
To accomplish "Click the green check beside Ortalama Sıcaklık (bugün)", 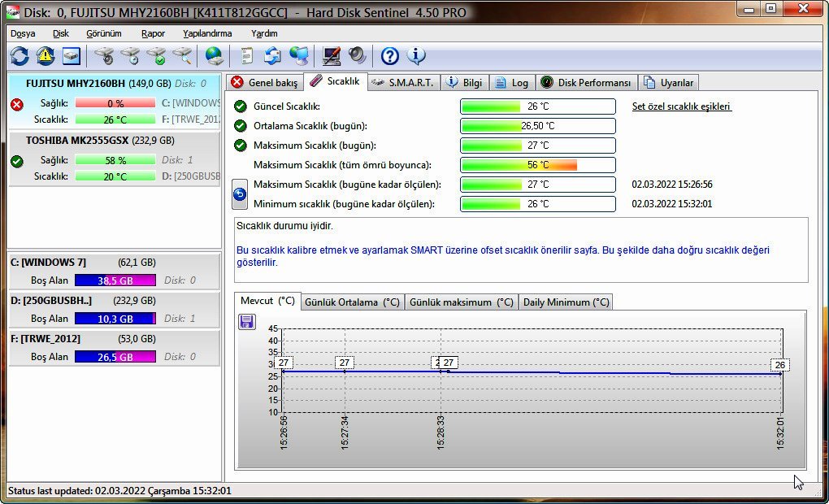I will coord(241,126).
